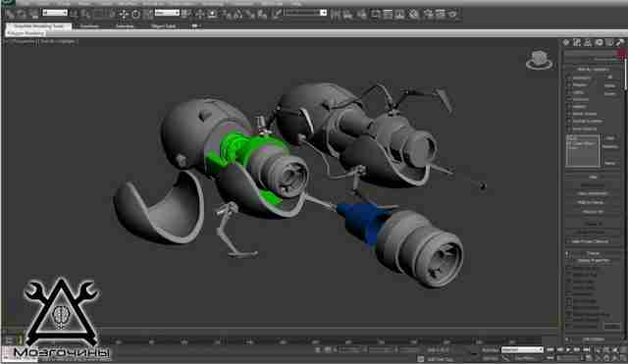Image resolution: width=628 pixels, height=364 pixels.
Task: Select the Move transform tool
Action: click(124, 15)
